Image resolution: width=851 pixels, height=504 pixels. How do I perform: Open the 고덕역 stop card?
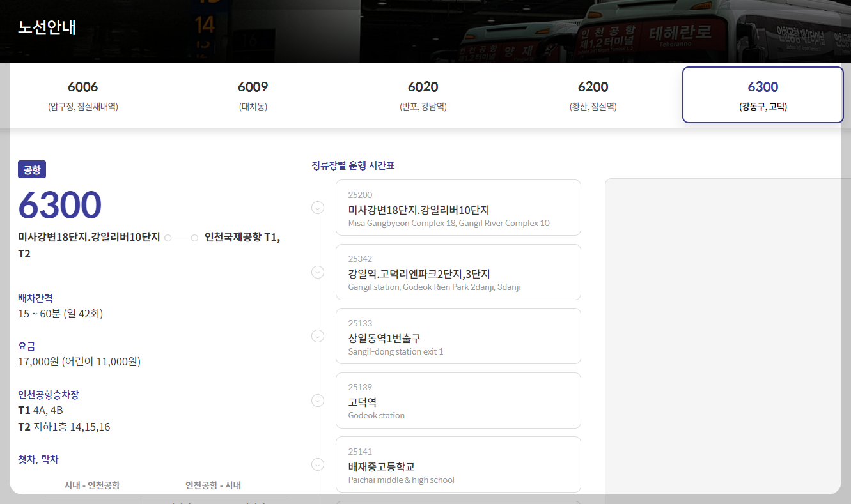tap(458, 401)
